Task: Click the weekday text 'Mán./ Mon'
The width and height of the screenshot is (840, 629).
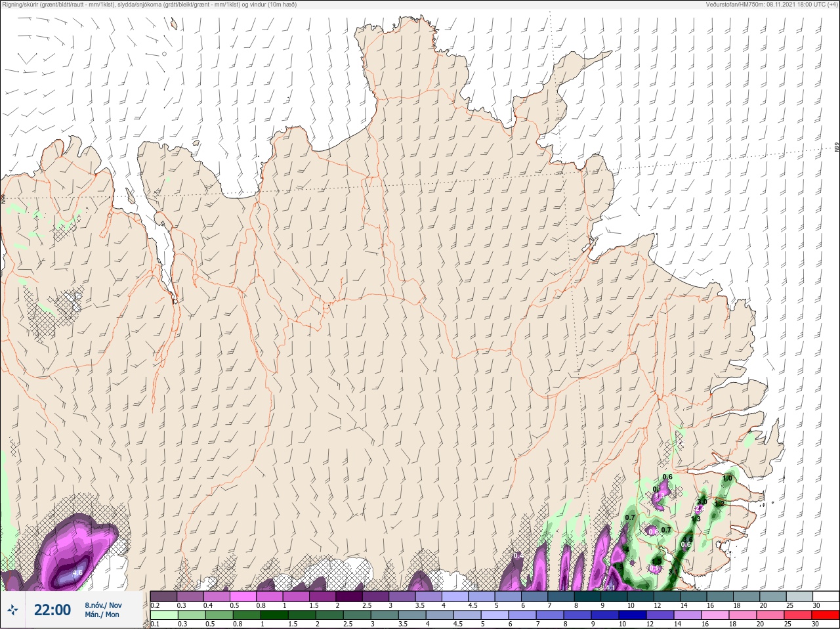Action: (x=102, y=615)
